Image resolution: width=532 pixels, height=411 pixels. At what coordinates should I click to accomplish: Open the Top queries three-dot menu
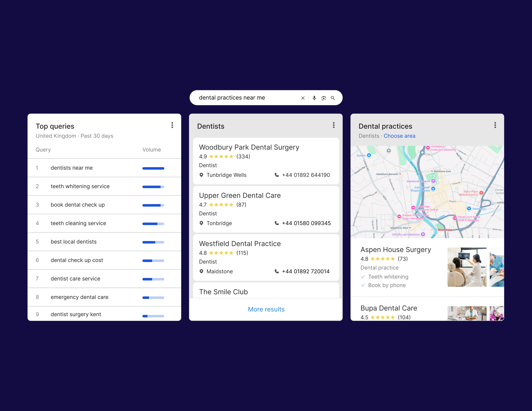pyautogui.click(x=172, y=125)
